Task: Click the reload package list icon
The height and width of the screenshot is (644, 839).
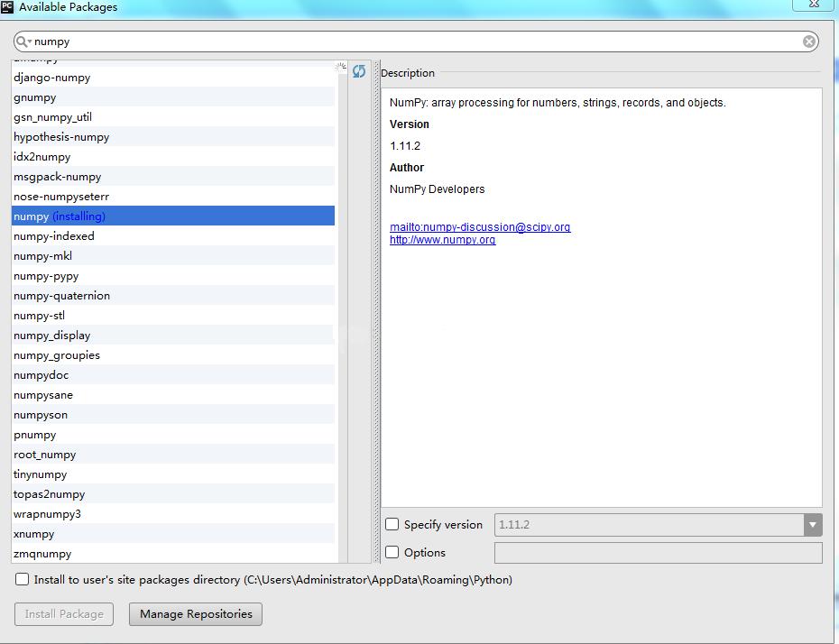Action: (359, 71)
